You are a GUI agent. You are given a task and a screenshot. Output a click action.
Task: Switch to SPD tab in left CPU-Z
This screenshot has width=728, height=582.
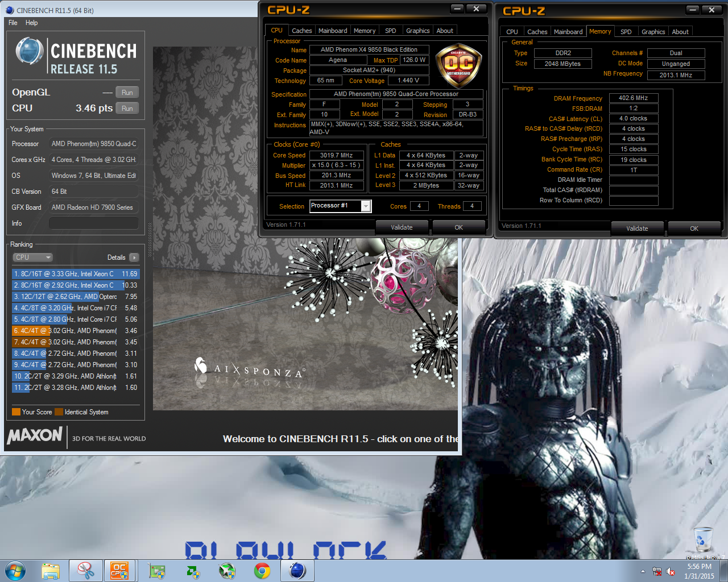tap(391, 31)
